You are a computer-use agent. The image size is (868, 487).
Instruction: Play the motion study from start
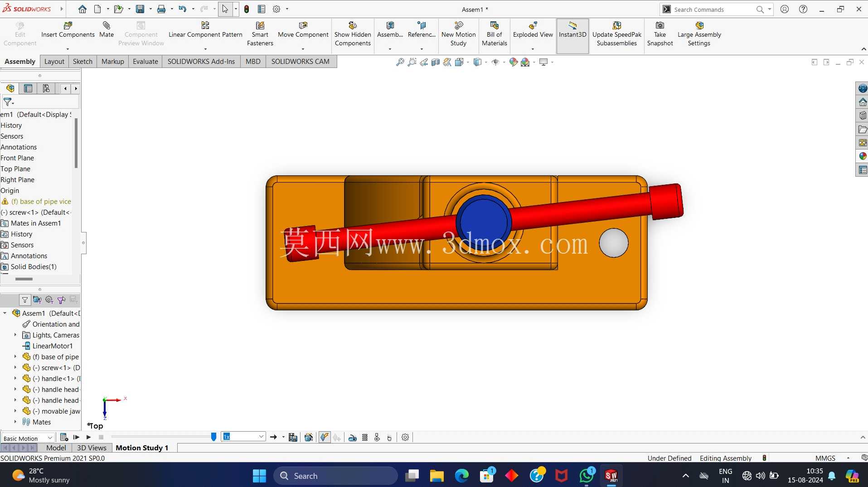click(77, 437)
